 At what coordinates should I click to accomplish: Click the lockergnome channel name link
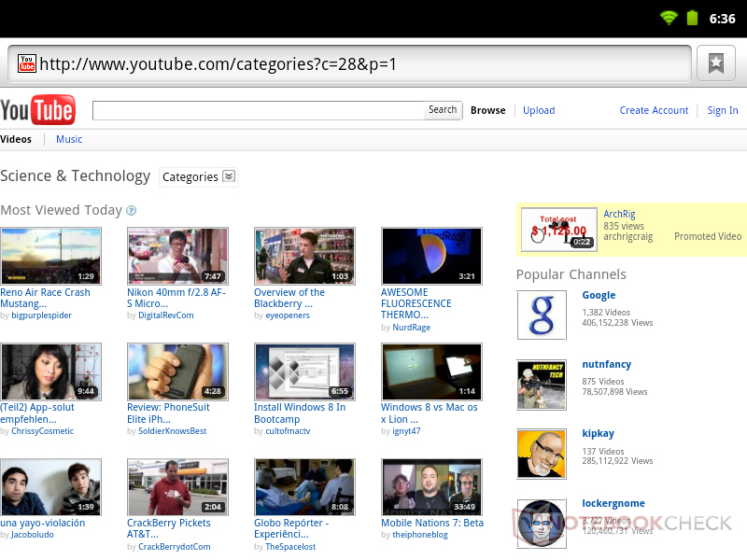[x=613, y=503]
